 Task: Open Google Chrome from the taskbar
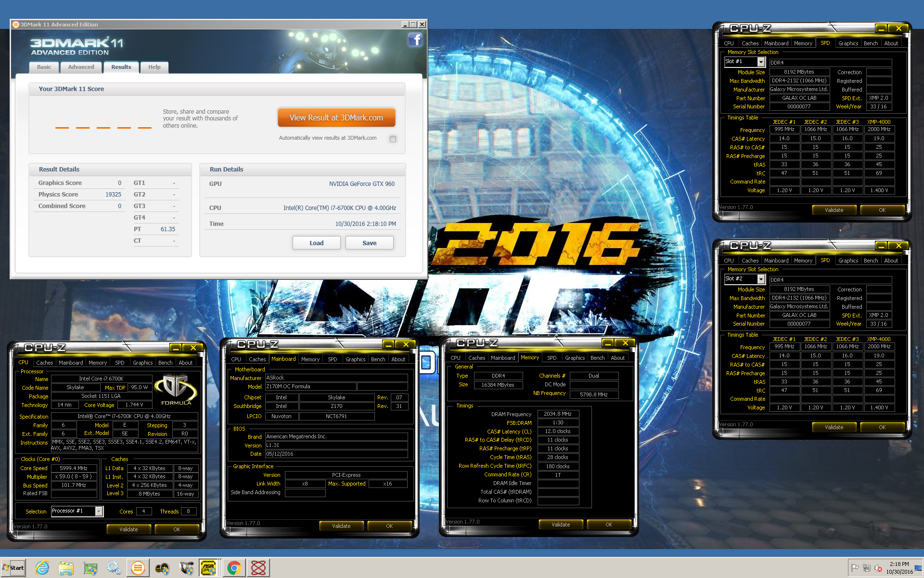tap(234, 568)
